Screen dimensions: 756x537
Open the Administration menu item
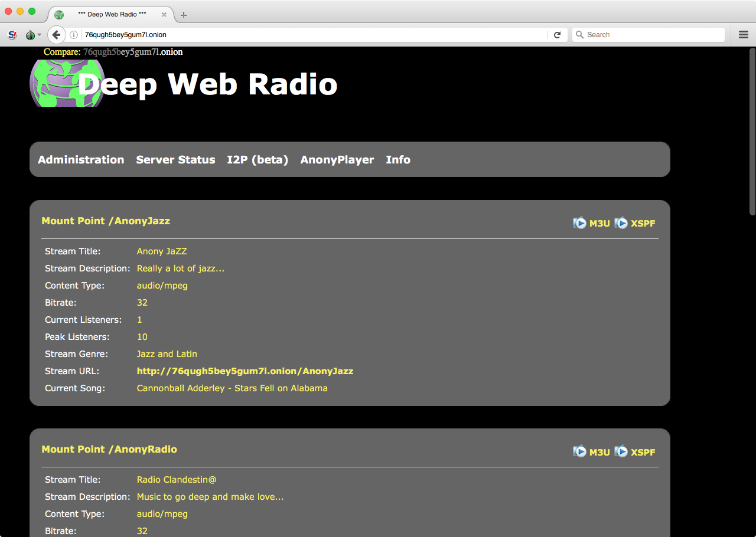tap(81, 159)
